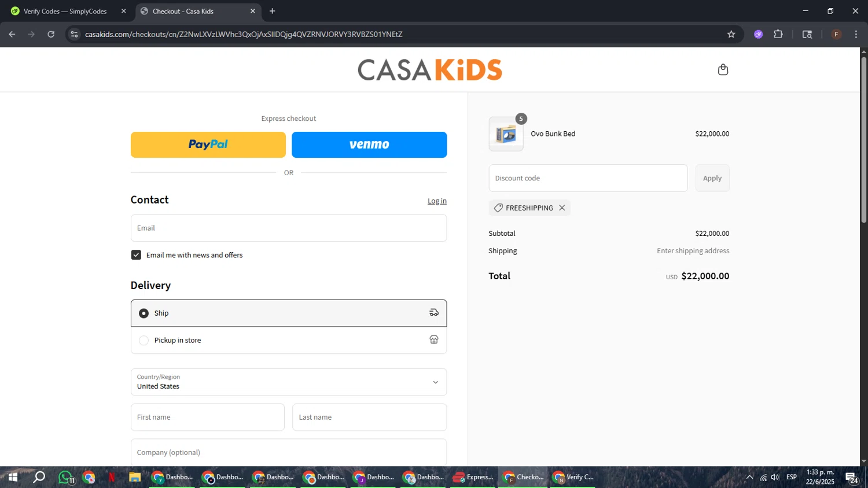Click the Email input field
The width and height of the screenshot is (868, 488).
pyautogui.click(x=289, y=228)
